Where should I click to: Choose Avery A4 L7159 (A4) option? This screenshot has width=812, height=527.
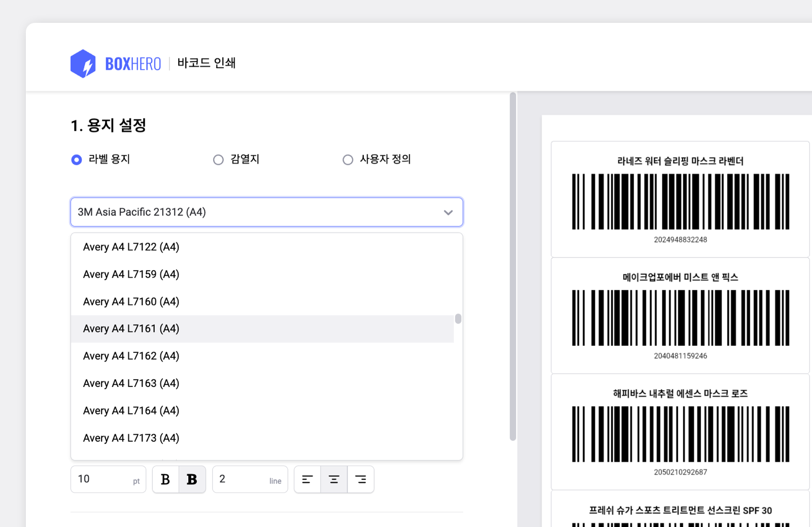(262, 274)
